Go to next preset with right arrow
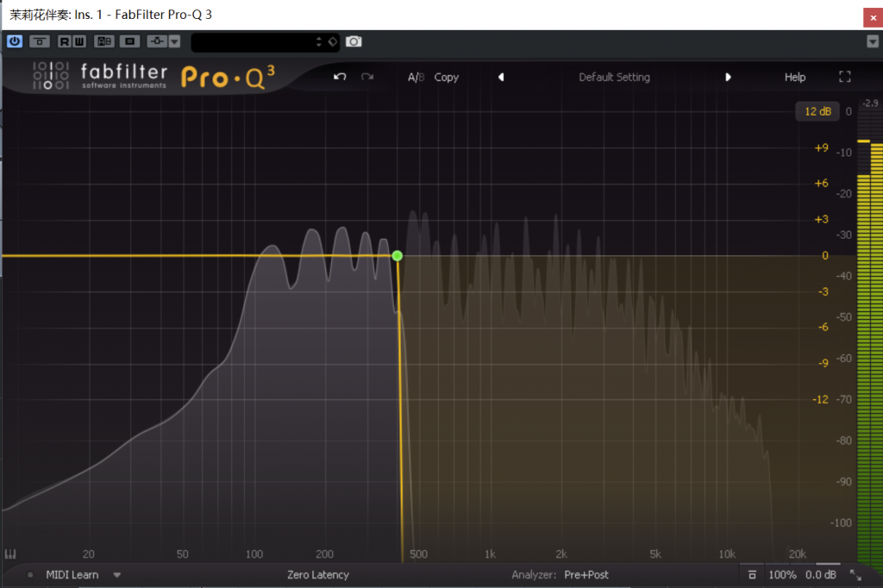Image resolution: width=883 pixels, height=588 pixels. 728,77
